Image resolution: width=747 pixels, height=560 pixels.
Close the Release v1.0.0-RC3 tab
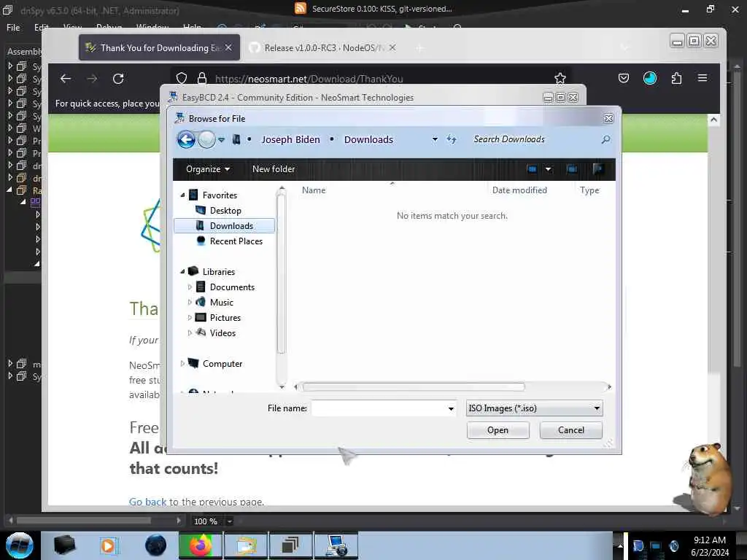pos(392,47)
